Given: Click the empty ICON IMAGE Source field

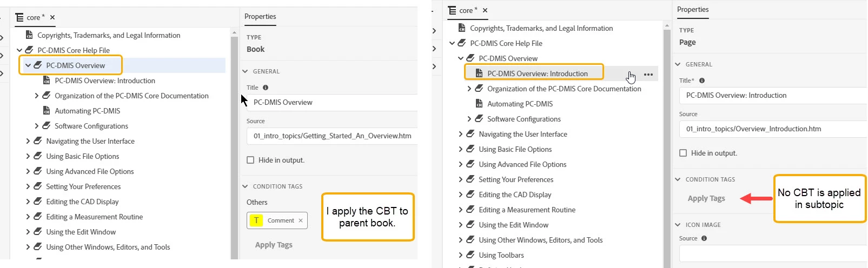Looking at the screenshot, I should [x=773, y=253].
